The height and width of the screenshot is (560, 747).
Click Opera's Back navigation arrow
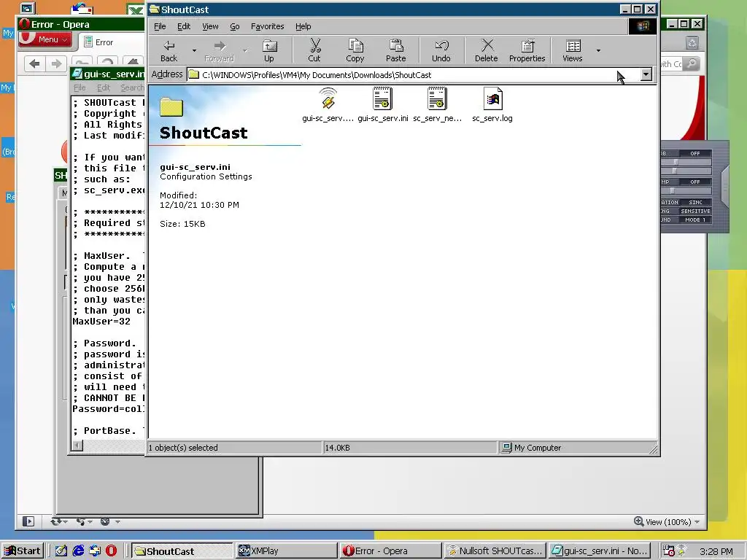tap(34, 63)
